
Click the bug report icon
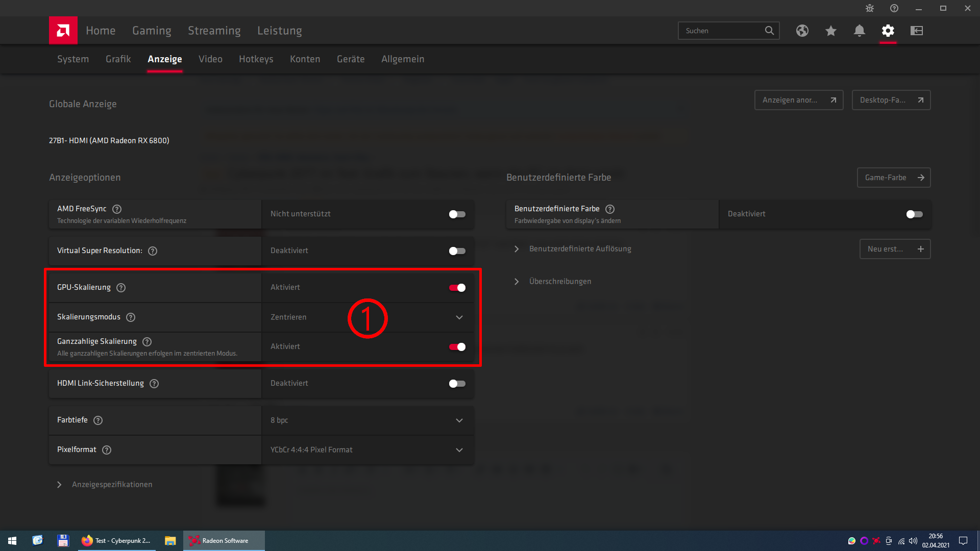(x=870, y=8)
